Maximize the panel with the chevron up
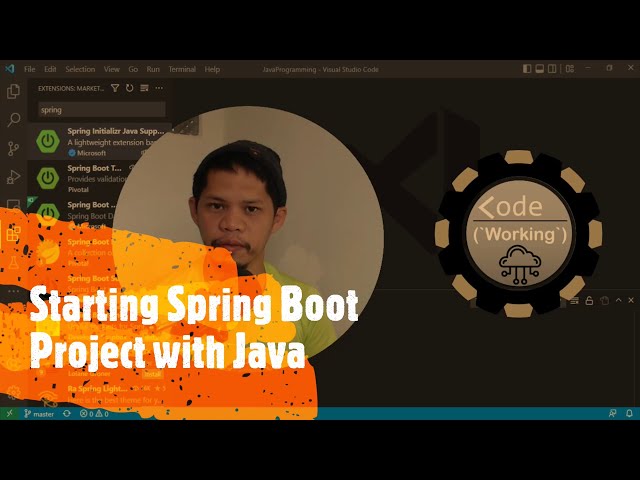Screen dimensions: 640x480 pyautogui.click(x=618, y=300)
